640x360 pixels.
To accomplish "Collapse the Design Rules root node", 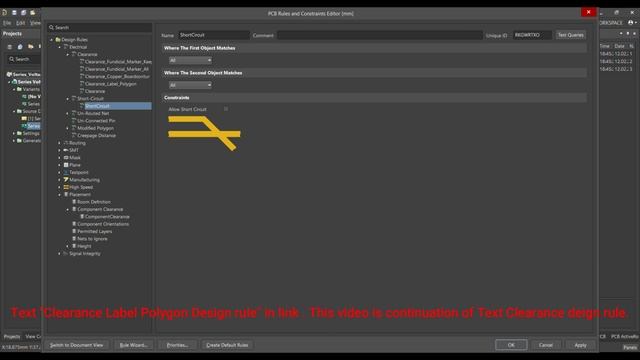I will (x=52, y=40).
